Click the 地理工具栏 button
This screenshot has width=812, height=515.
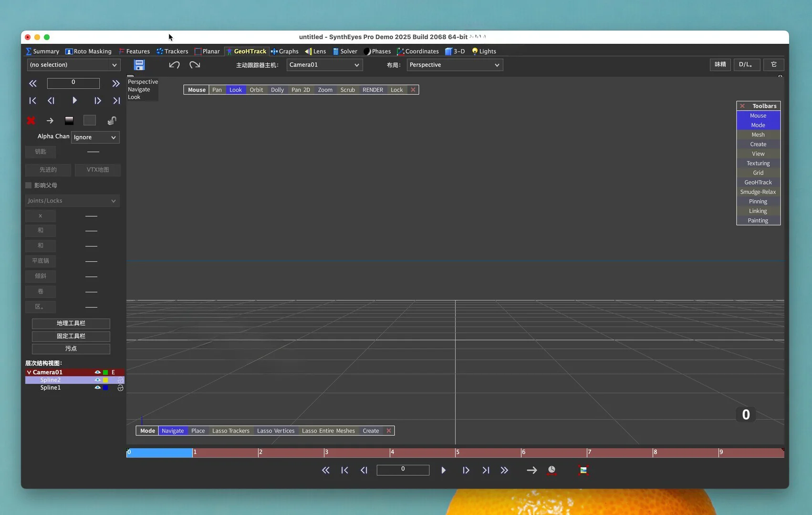pos(71,323)
